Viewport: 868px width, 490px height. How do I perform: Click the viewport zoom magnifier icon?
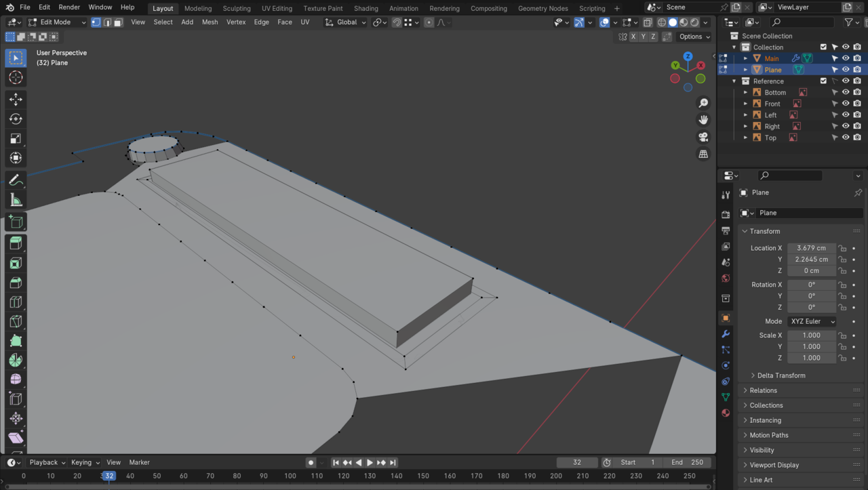[703, 103]
